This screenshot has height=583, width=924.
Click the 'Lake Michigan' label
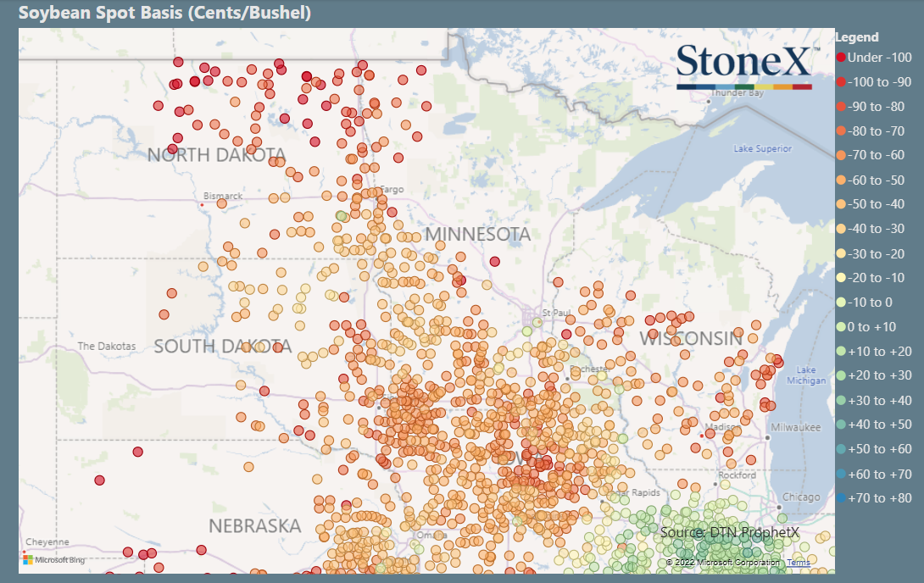tap(806, 375)
